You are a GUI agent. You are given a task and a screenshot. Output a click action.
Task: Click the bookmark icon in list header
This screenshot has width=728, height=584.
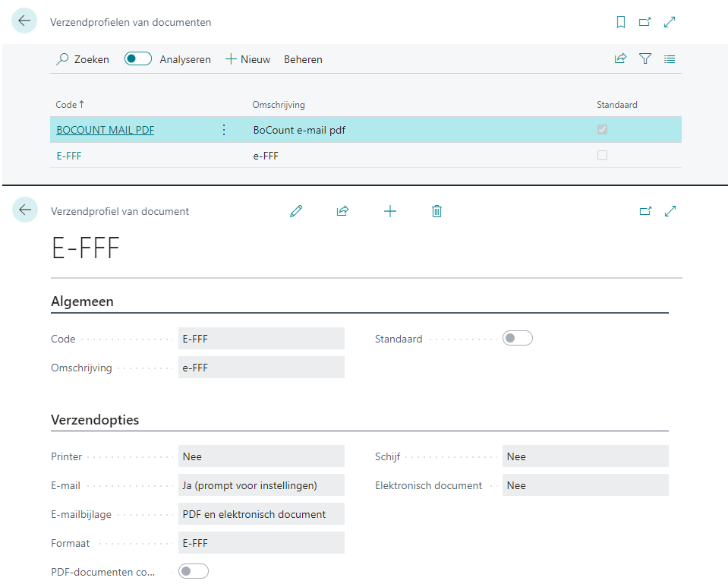pos(621,22)
